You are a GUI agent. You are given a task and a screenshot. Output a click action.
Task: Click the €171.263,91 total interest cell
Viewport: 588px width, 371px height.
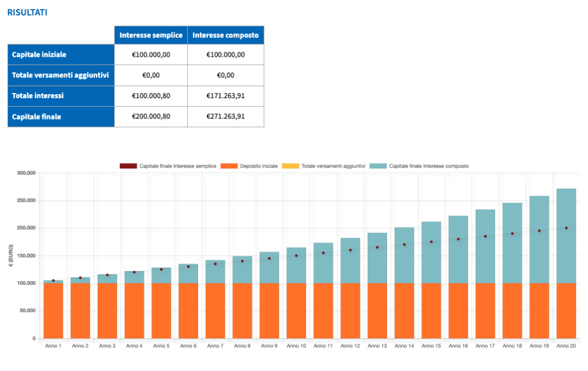pyautogui.click(x=226, y=96)
